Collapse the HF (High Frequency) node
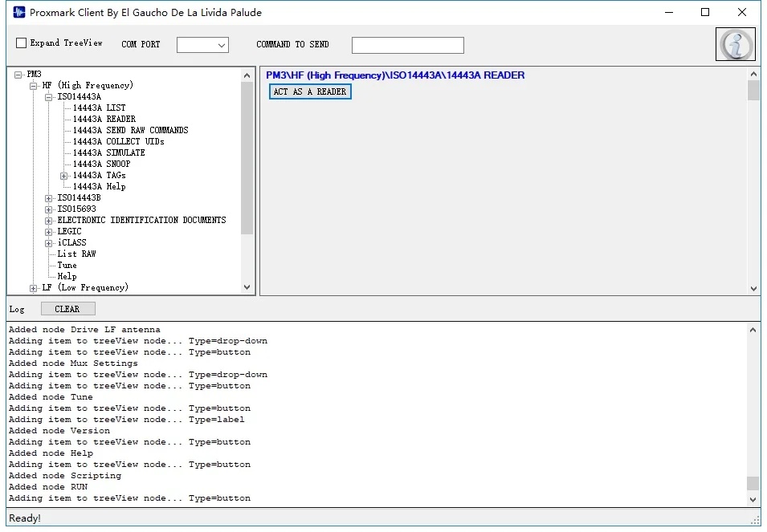This screenshot has width=767, height=532. coord(33,86)
